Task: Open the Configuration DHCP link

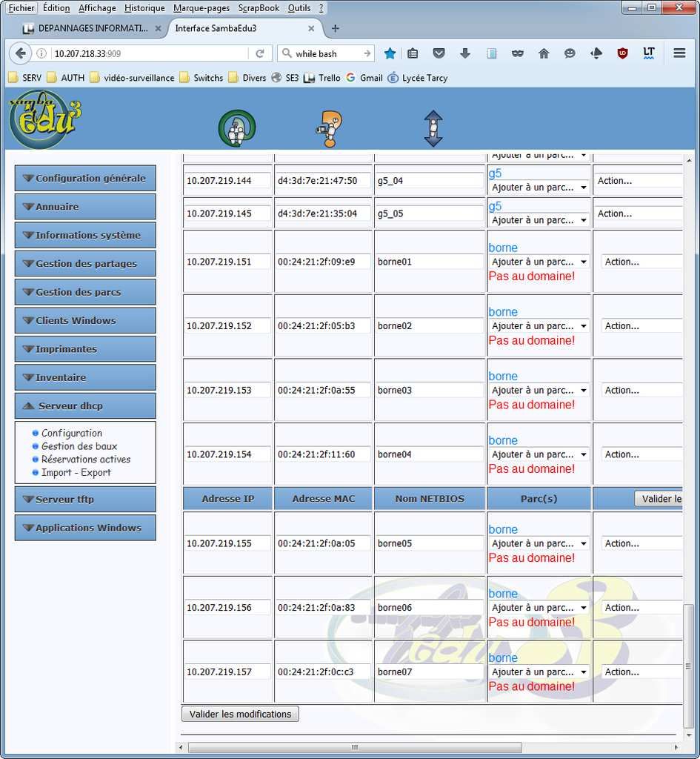Action: tap(72, 433)
